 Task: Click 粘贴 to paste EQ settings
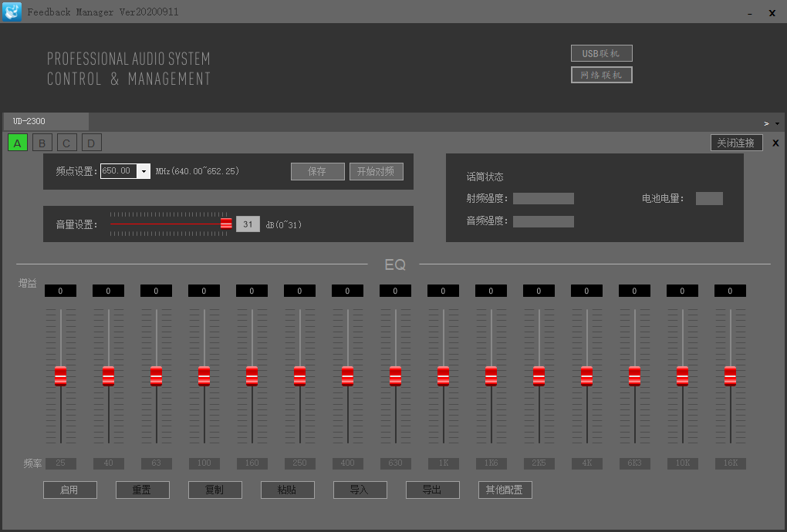coord(288,490)
